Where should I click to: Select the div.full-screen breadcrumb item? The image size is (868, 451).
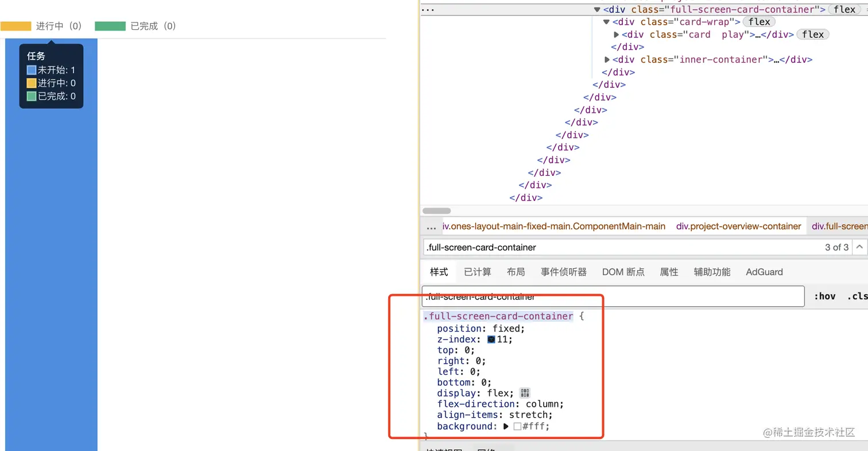pos(838,226)
